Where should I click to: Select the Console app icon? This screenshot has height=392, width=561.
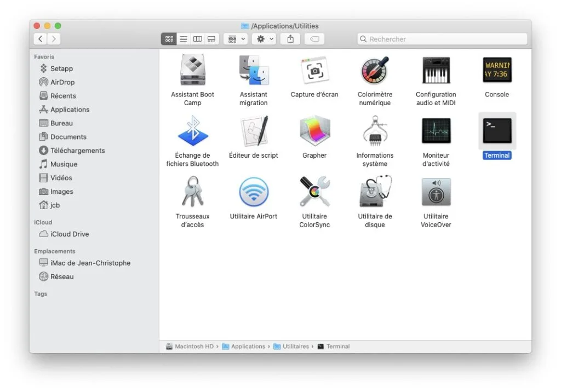coord(497,70)
